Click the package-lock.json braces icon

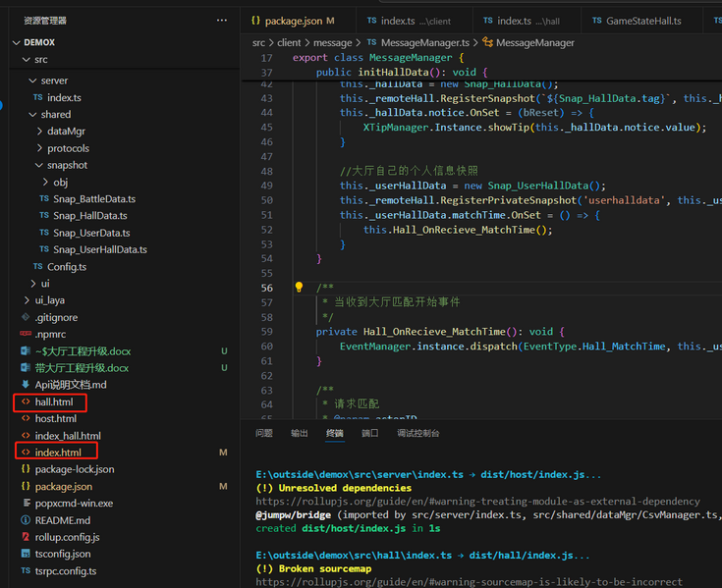[x=26, y=469]
